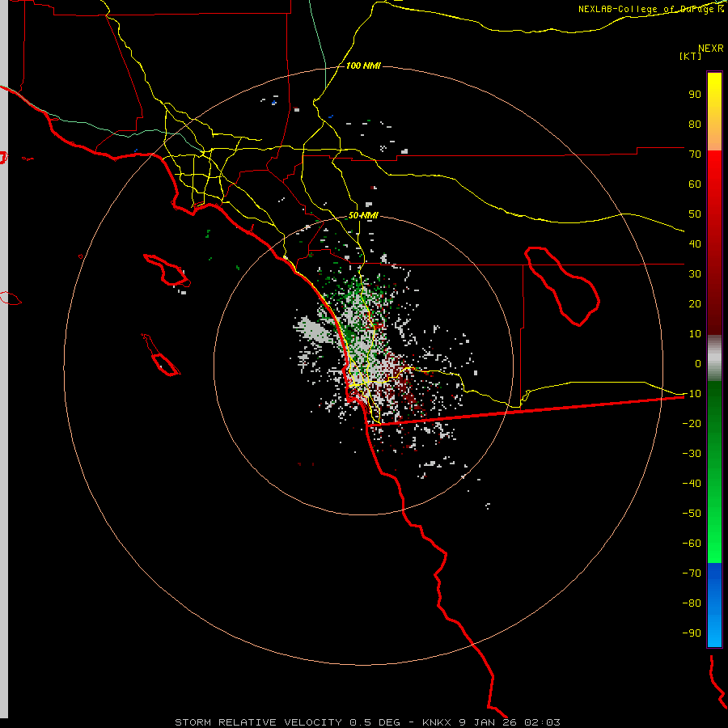728x728 pixels.
Task: Click the gray zero-velocity segment of the color bar
Action: point(714,358)
